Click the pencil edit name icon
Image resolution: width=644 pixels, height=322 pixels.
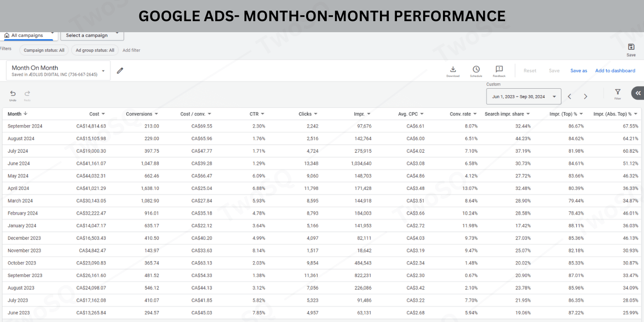(x=120, y=71)
